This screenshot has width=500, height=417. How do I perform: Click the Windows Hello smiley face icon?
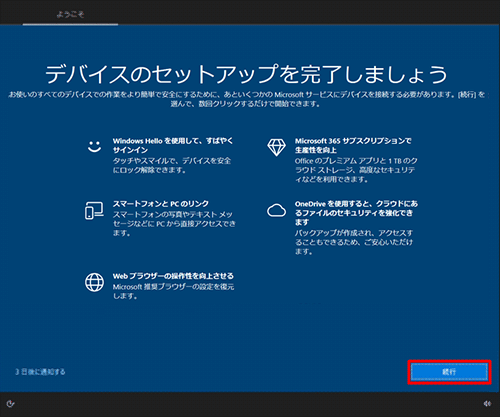pos(94,146)
